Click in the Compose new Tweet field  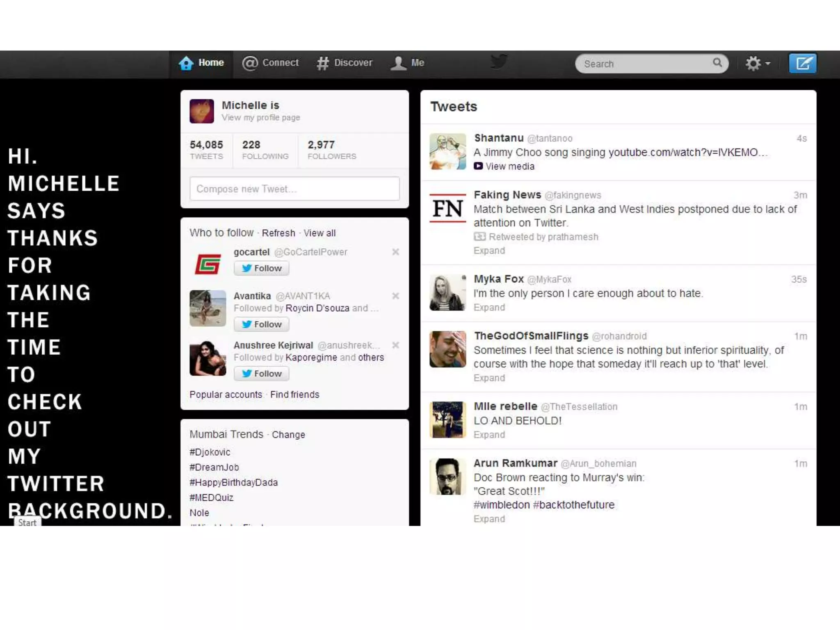click(294, 189)
